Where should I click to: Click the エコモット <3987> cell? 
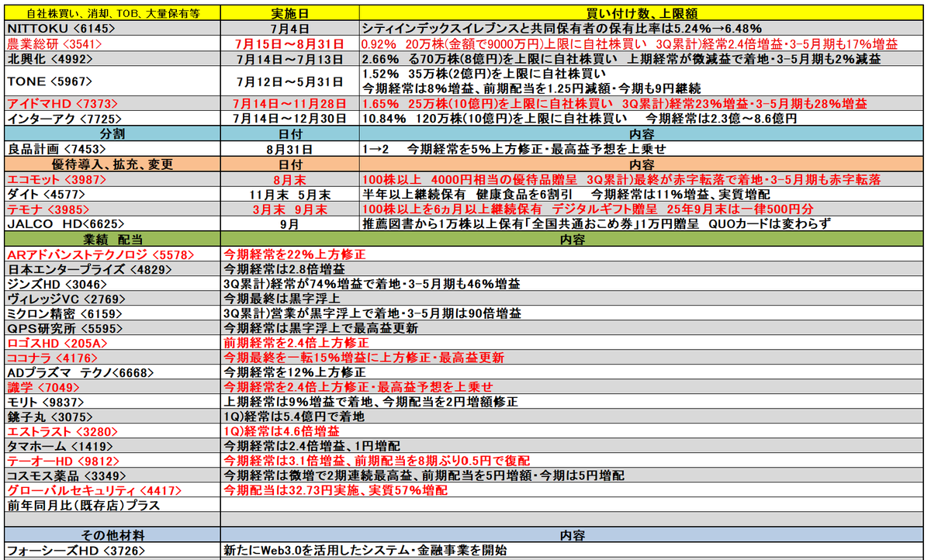112,179
